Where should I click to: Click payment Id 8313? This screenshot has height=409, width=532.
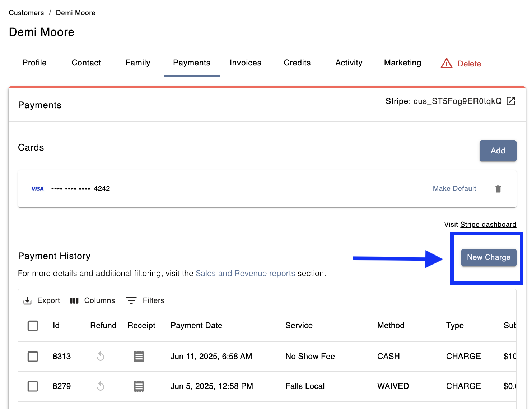click(62, 357)
